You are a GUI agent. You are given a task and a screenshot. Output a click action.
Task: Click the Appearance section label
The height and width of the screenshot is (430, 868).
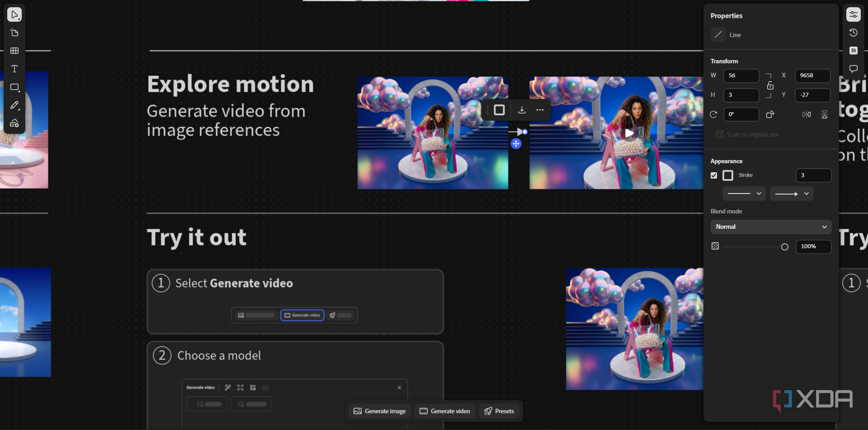[x=726, y=161]
